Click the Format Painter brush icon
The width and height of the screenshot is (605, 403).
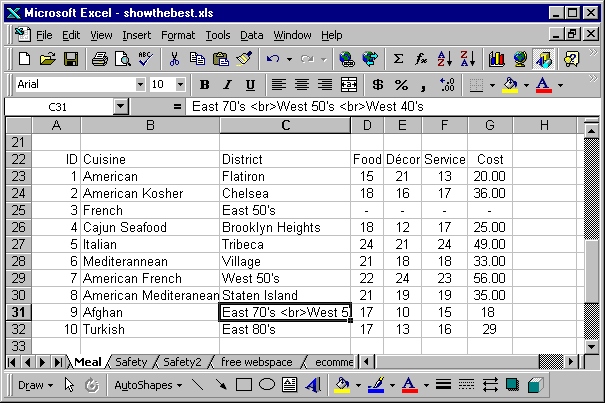(243, 59)
